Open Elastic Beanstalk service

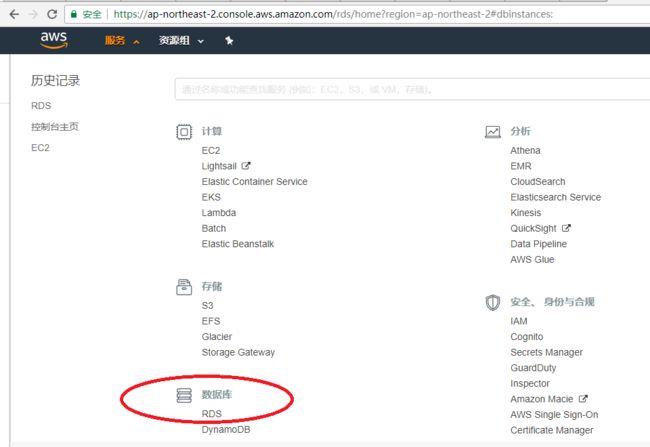[x=238, y=244]
